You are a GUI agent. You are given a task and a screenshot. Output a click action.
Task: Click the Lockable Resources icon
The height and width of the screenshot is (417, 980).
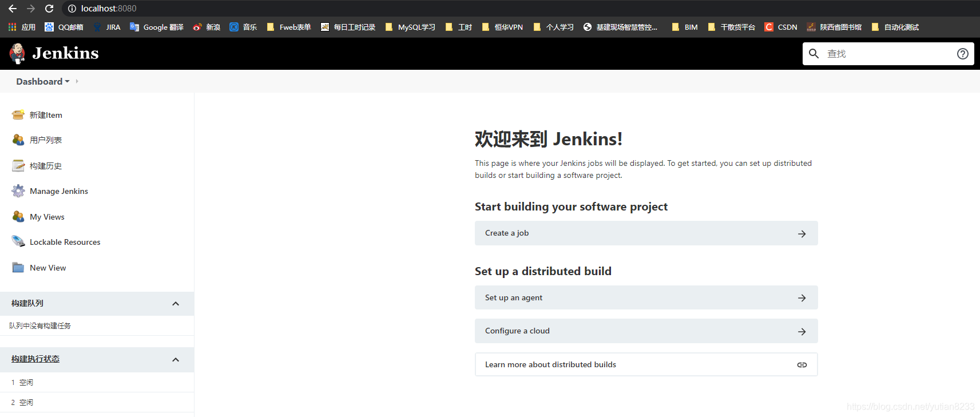click(18, 241)
